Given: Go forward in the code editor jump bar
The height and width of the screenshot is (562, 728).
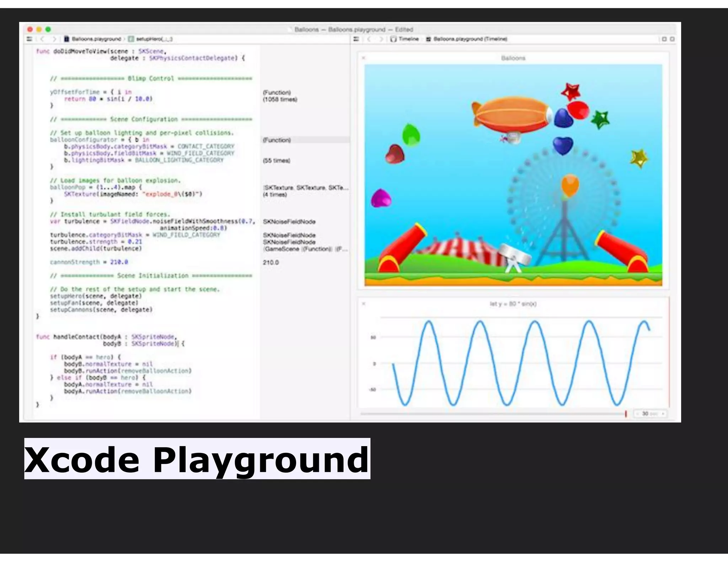Looking at the screenshot, I should point(54,39).
